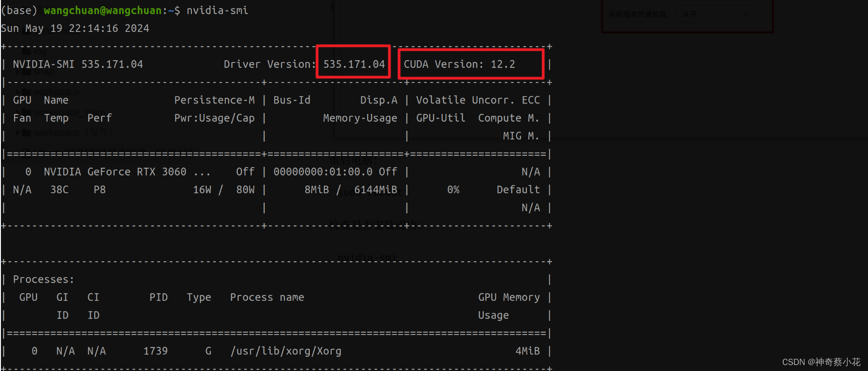
Task: Click the 'Temp' column header
Action: 56,118
